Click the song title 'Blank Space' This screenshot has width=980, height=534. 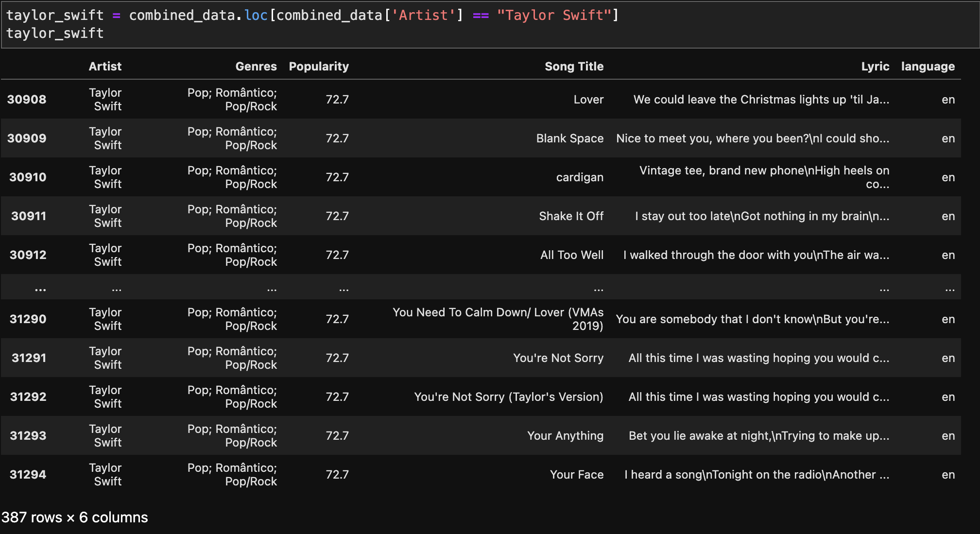(570, 138)
